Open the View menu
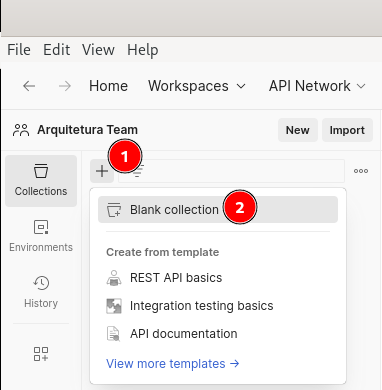Image resolution: width=382 pixels, height=390 pixels. (98, 50)
